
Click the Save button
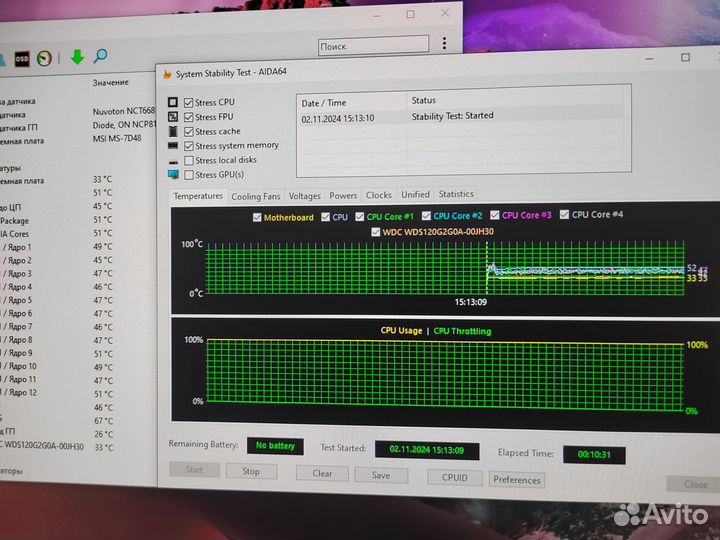point(381,475)
